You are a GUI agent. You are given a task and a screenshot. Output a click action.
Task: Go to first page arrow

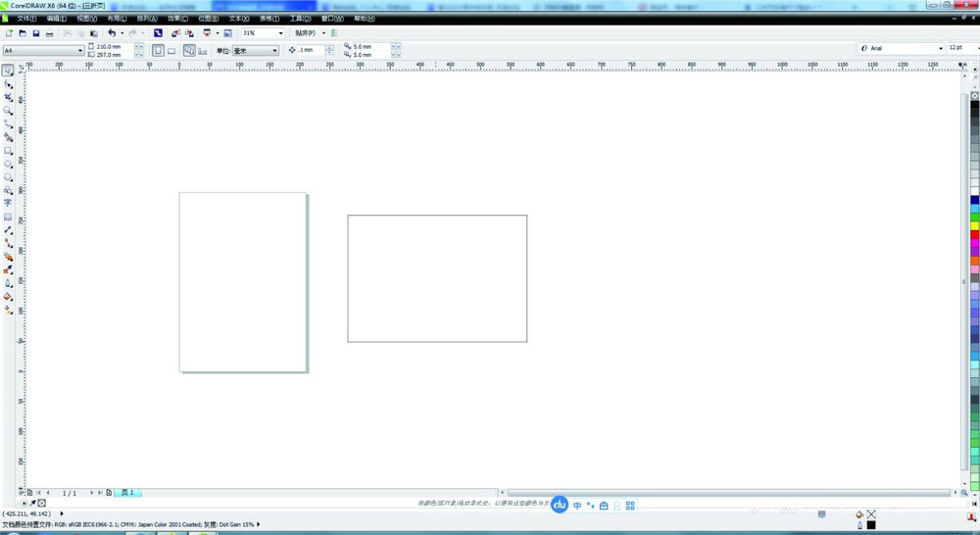pyautogui.click(x=39, y=493)
